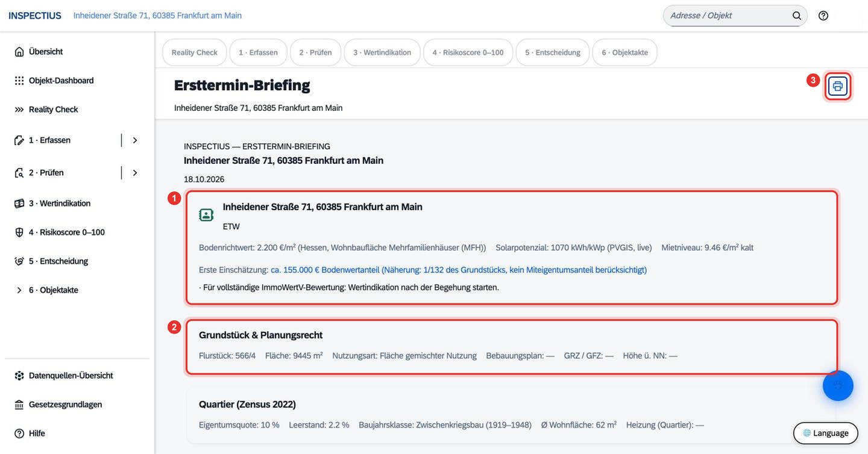The height and width of the screenshot is (454, 868).
Task: Go to the 5 · Entscheidung tab
Action: [x=553, y=52]
